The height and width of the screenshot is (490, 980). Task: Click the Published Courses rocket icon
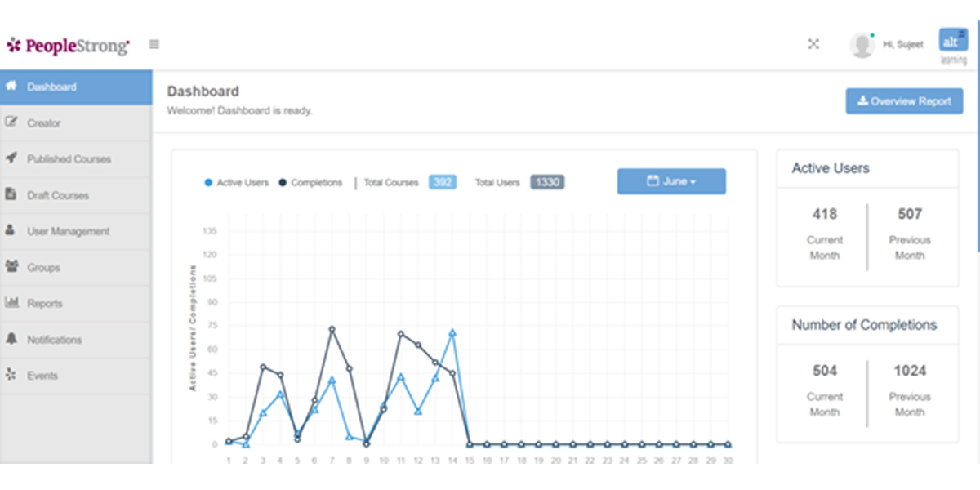[x=11, y=158]
